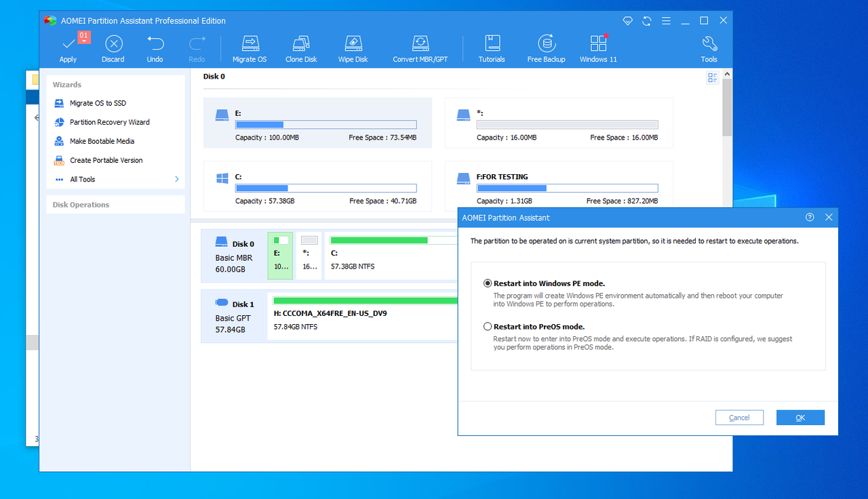Select the C: partition card
The width and height of the screenshot is (868, 499).
point(317,186)
